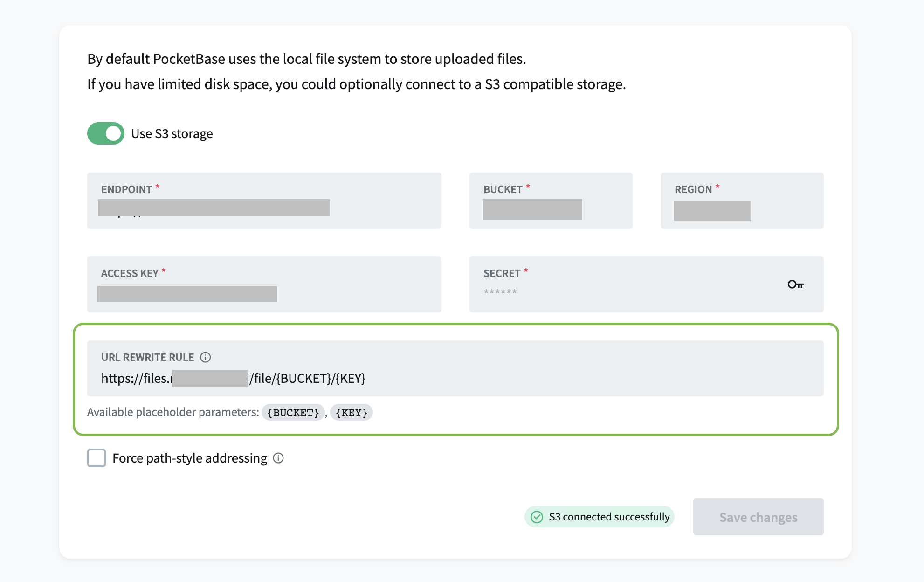Screen dimensions: 924x582
Task: Click the {KEY} placeholder tag
Action: [x=352, y=412]
